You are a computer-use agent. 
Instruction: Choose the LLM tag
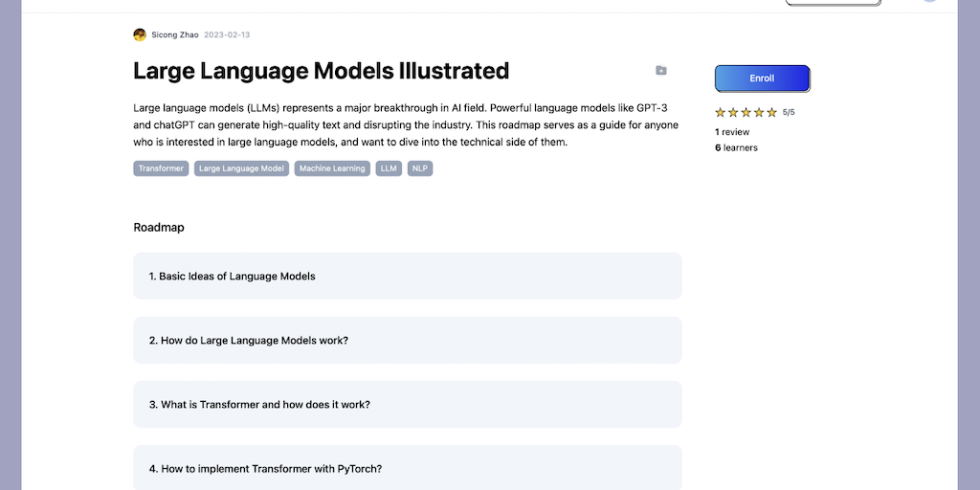pos(389,168)
